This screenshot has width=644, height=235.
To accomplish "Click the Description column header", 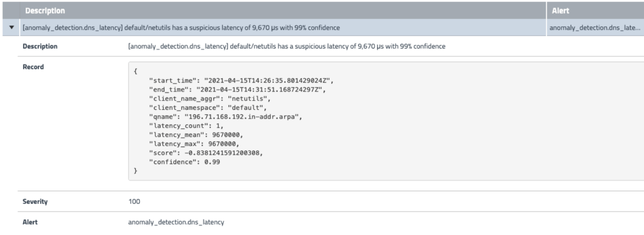I will (45, 10).
